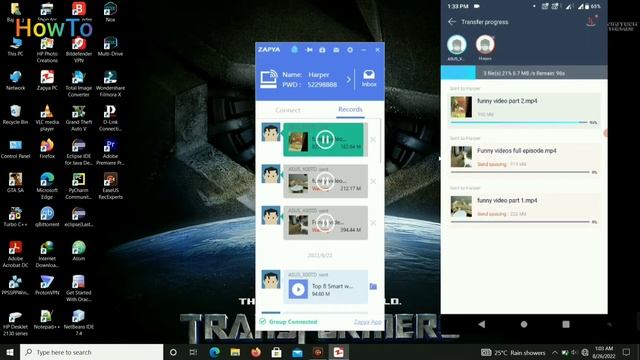Image resolution: width=640 pixels, height=360 pixels.
Task: Switch to the Connect tab
Action: pyautogui.click(x=288, y=110)
